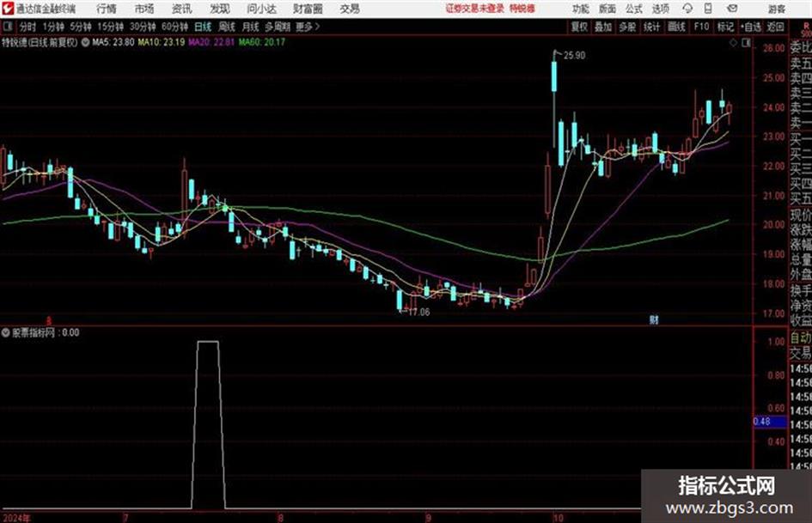
Task: Open the mail envelope icon
Action: coord(732,9)
